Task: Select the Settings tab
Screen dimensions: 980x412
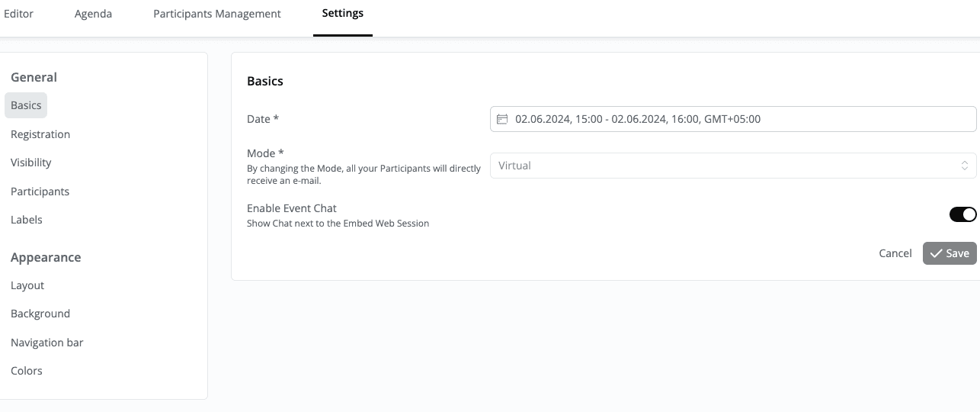Action: pos(342,14)
